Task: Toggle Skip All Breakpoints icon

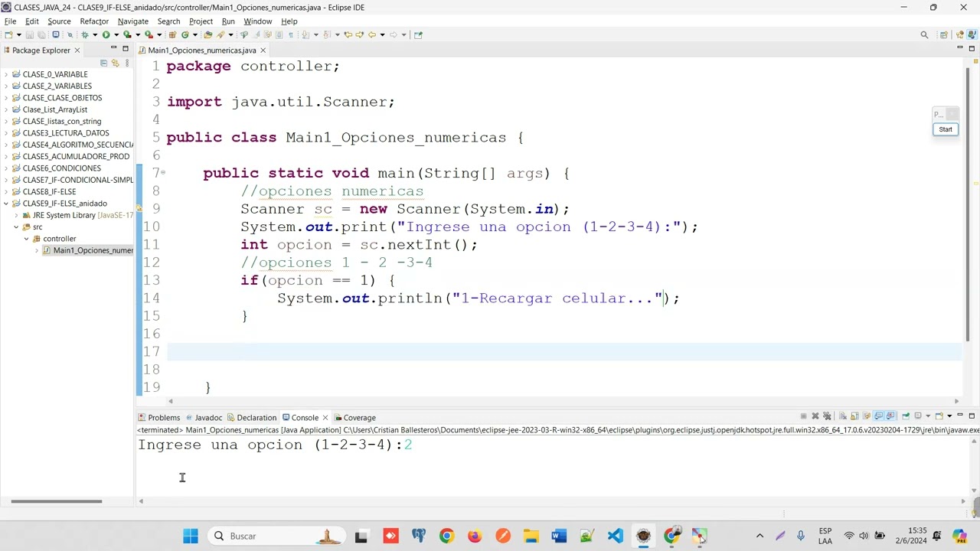Action: (70, 34)
